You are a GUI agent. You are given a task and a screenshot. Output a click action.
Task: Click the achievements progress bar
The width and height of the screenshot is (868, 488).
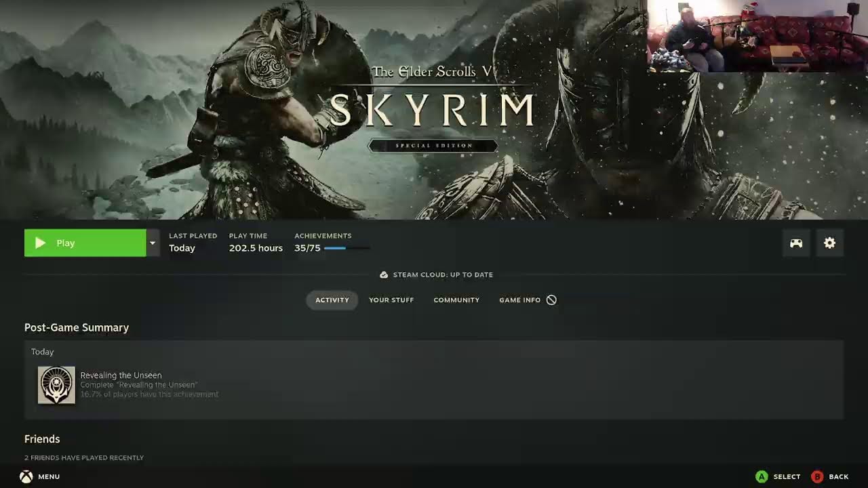(347, 248)
